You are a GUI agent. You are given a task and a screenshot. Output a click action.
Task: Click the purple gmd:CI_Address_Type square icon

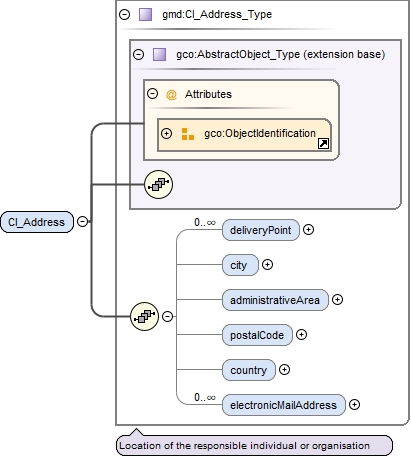point(145,14)
